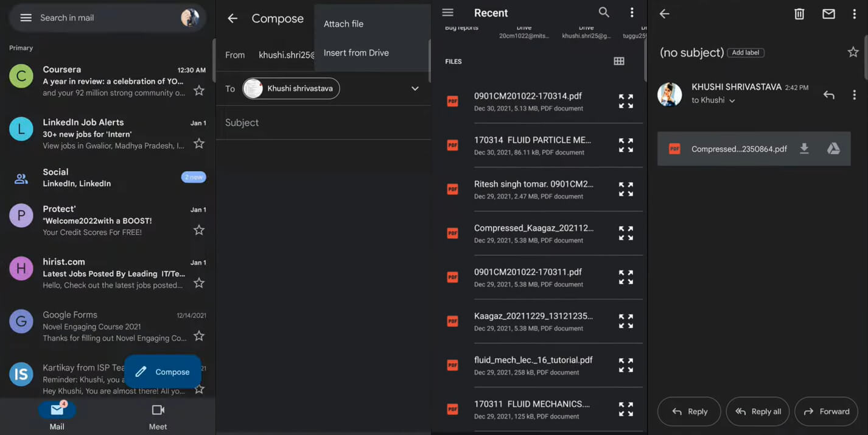Expand preview of 170314 FLUID PARTICLE ME file
The width and height of the screenshot is (868, 435).
point(626,145)
